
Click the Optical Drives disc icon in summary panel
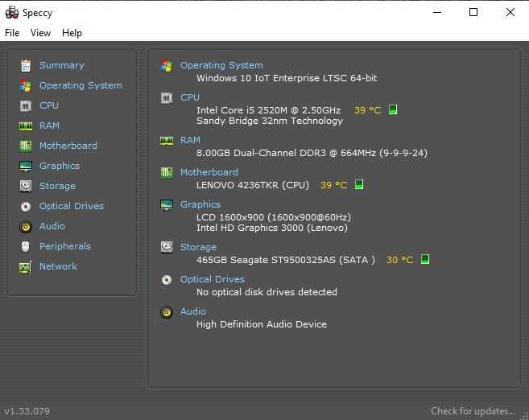coord(167,280)
